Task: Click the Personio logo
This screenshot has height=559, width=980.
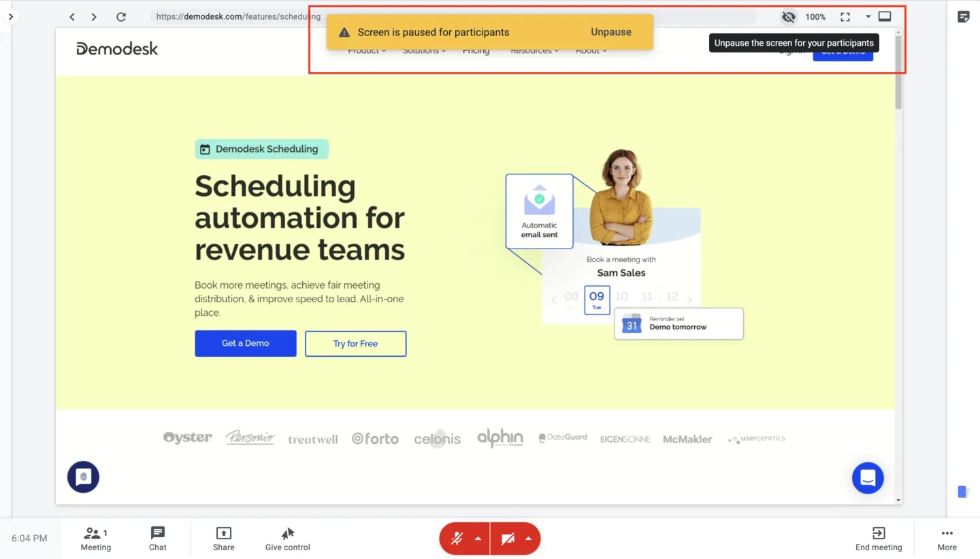Action: [x=250, y=438]
